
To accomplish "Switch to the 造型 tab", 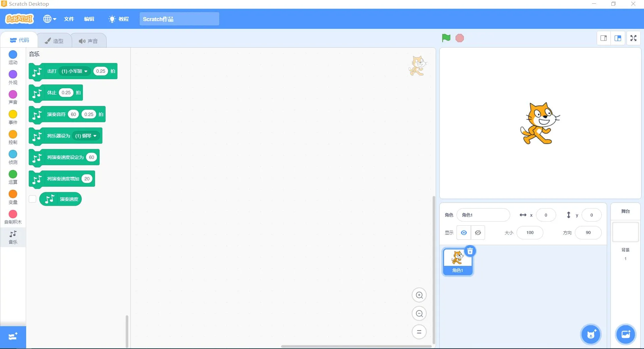I will coord(54,41).
